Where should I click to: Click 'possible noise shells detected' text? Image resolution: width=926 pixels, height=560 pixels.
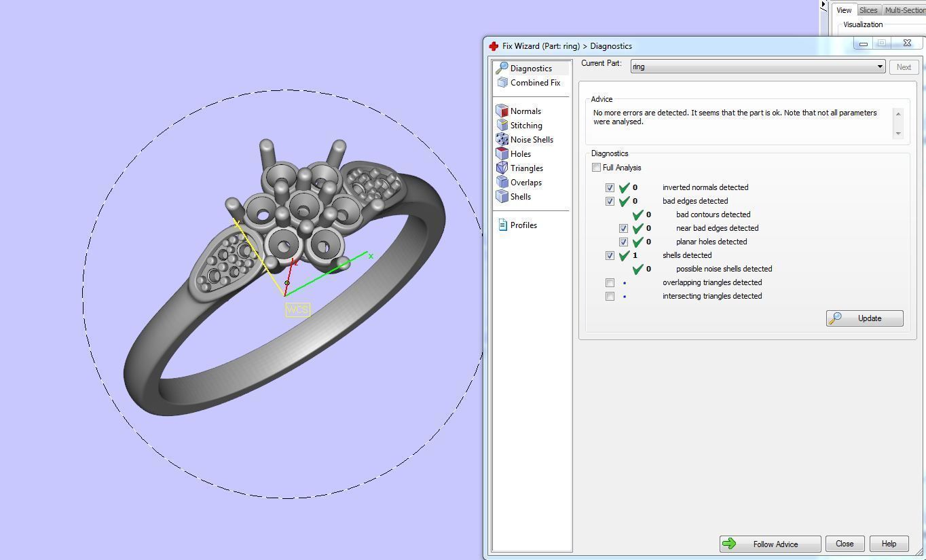tap(724, 269)
